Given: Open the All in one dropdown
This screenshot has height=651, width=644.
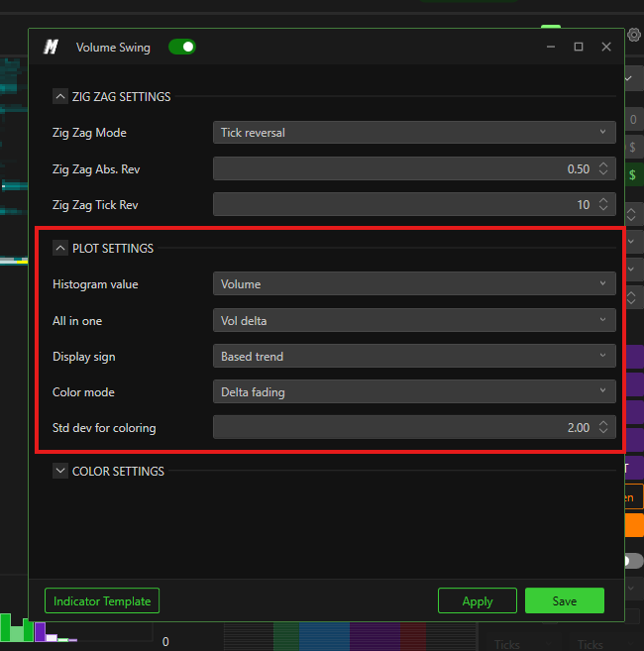Looking at the screenshot, I should point(414,320).
